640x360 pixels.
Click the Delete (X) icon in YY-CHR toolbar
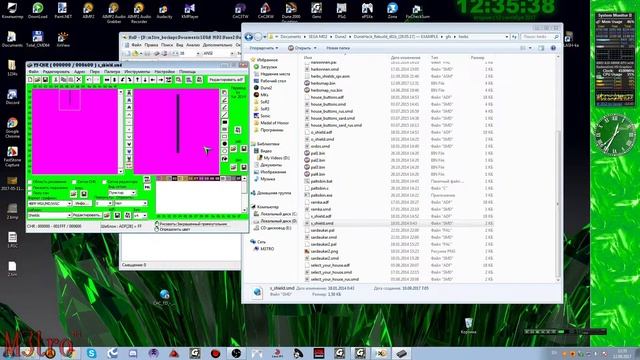point(79,80)
